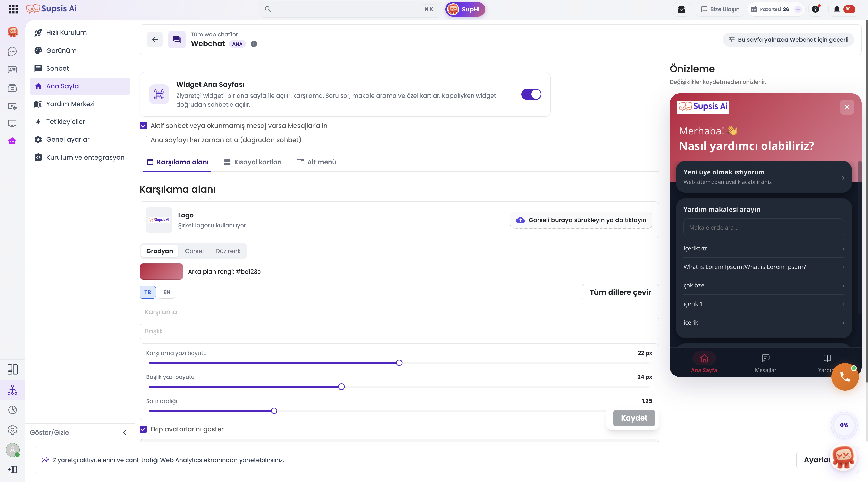Uncheck Aktif sohbet veya okunmamış mesaj checkbox

click(143, 126)
